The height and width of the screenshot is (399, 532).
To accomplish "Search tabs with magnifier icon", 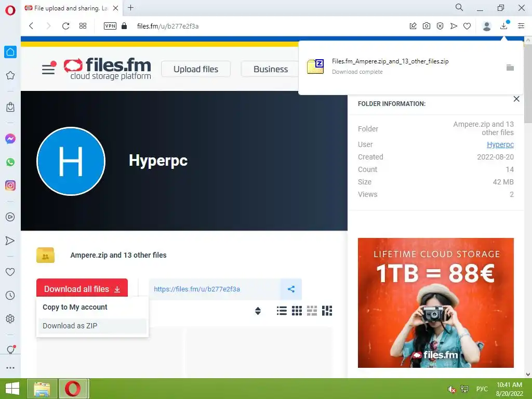I will [459, 7].
